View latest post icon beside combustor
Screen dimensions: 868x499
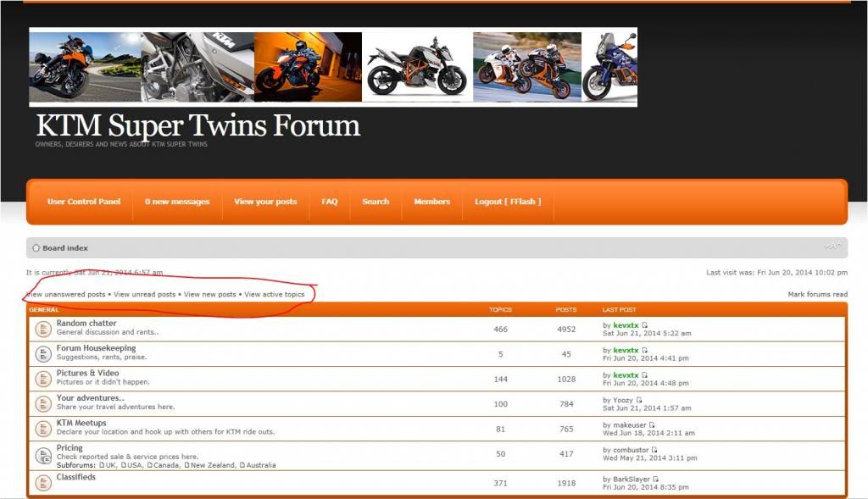click(x=654, y=450)
